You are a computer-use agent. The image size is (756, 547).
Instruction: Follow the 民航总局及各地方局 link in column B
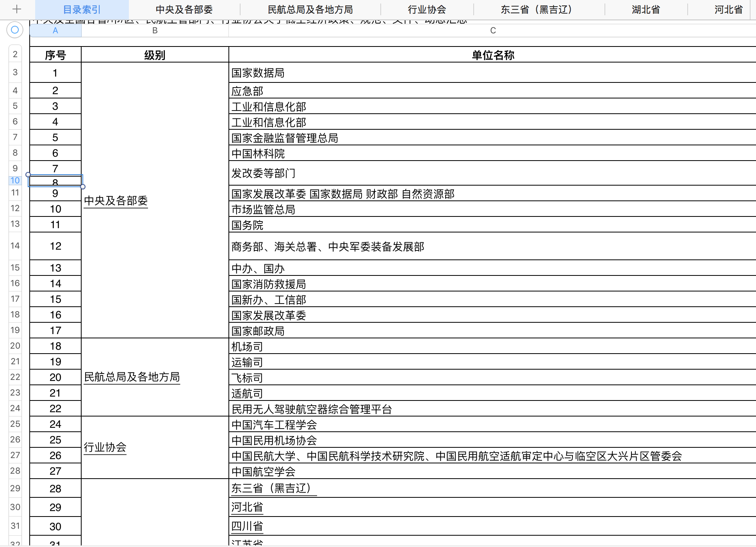point(132,377)
